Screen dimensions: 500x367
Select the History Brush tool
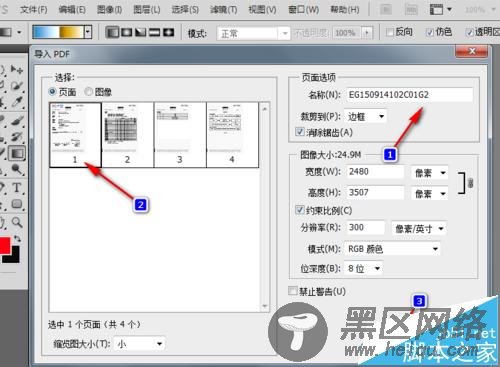coord(17,136)
